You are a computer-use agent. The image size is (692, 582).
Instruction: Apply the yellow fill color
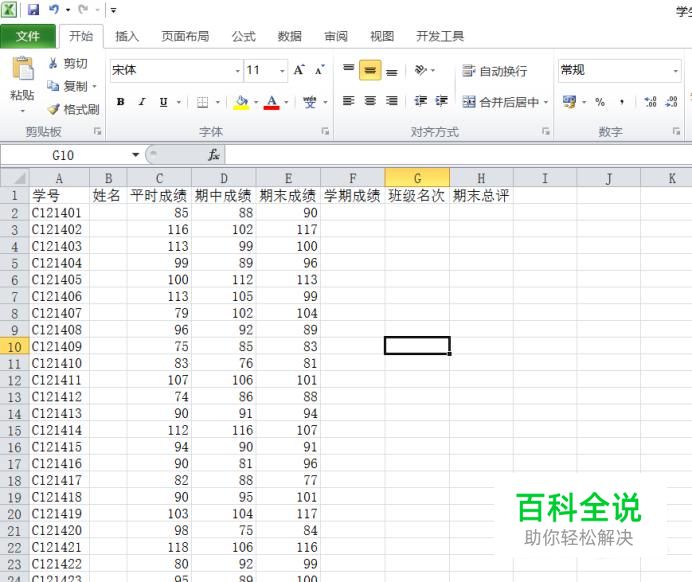pos(241,102)
